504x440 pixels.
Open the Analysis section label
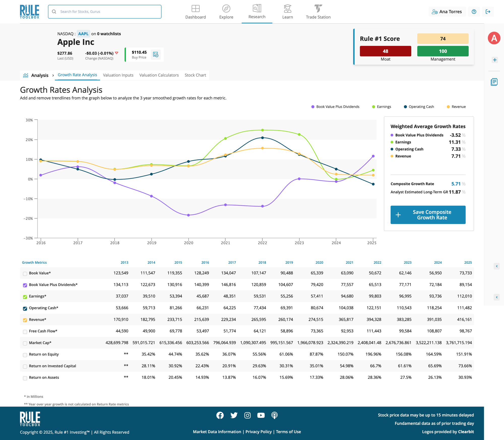40,75
